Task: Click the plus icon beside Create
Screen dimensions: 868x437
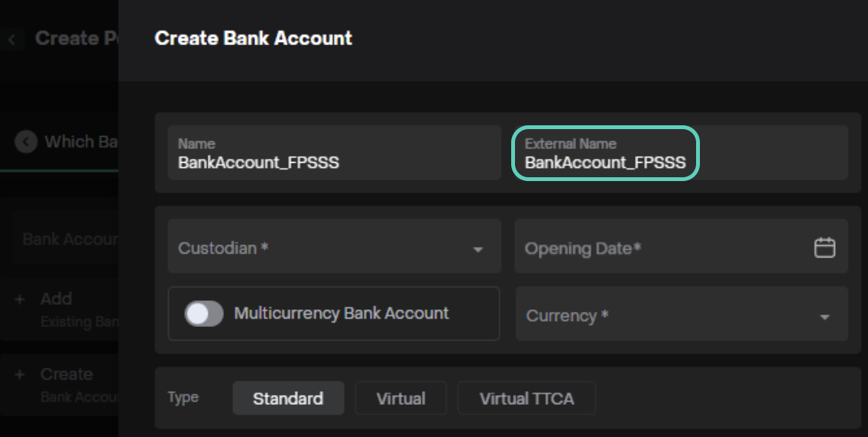Action: (x=20, y=375)
